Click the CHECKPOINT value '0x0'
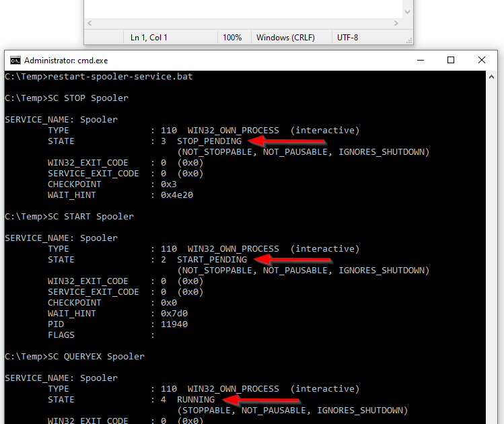The width and height of the screenshot is (504, 424). tap(169, 302)
